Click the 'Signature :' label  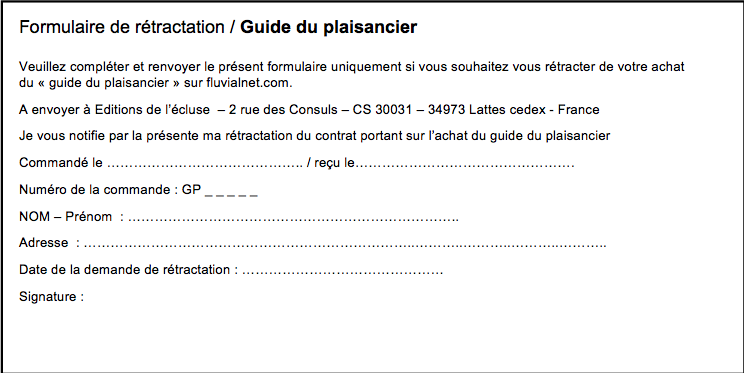pyautogui.click(x=51, y=297)
